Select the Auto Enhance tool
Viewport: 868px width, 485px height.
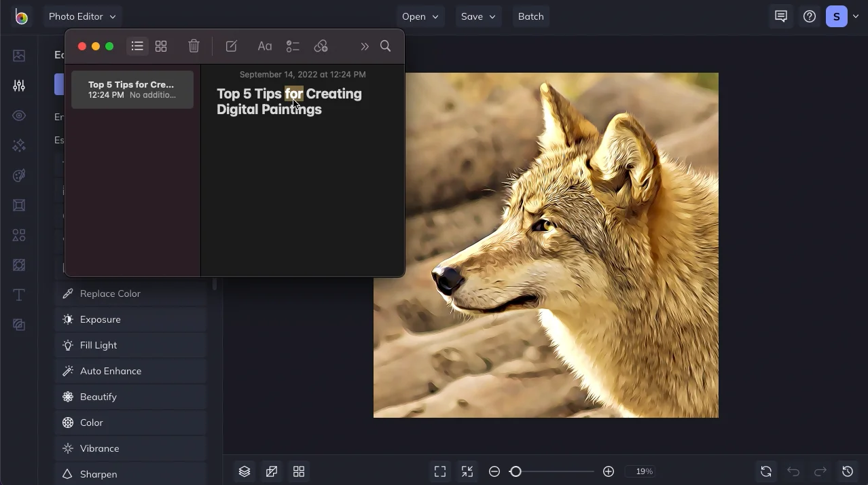click(x=130, y=371)
